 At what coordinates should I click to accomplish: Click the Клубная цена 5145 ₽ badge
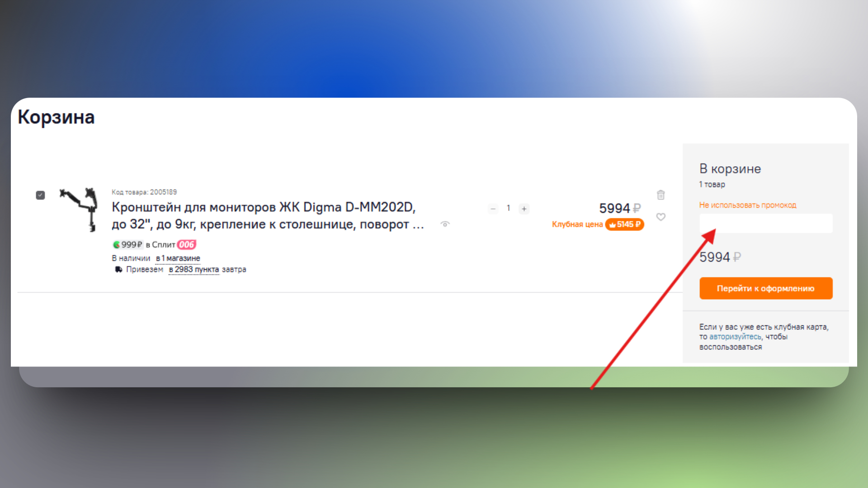pyautogui.click(x=598, y=224)
